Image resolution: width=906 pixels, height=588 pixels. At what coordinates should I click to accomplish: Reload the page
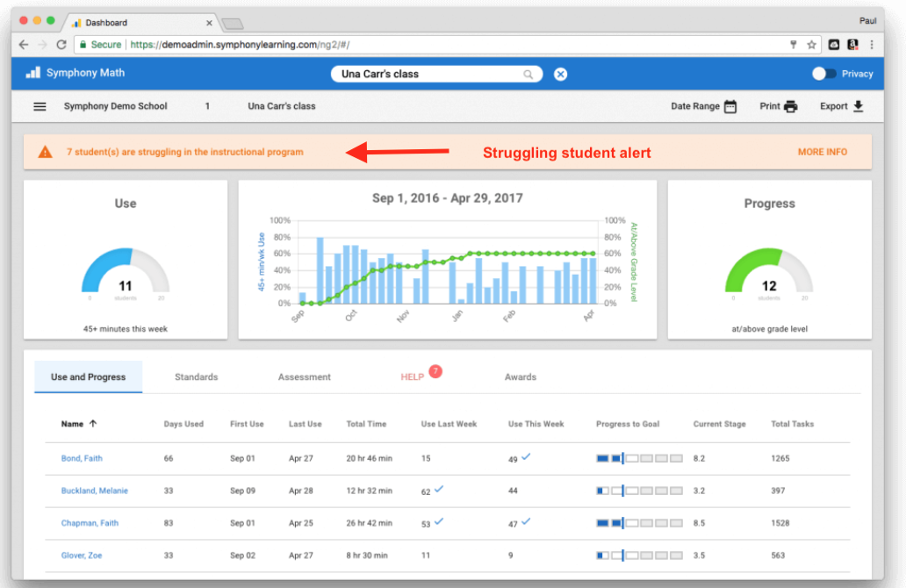click(x=61, y=45)
